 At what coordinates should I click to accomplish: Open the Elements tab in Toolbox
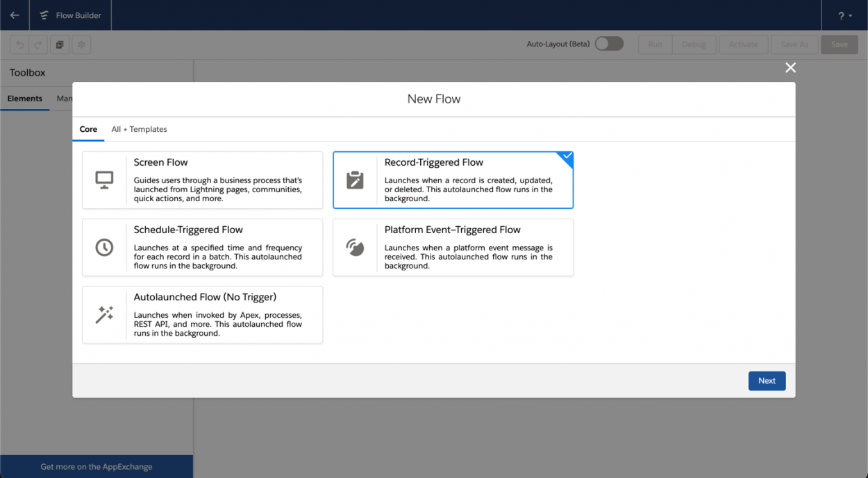(x=25, y=99)
